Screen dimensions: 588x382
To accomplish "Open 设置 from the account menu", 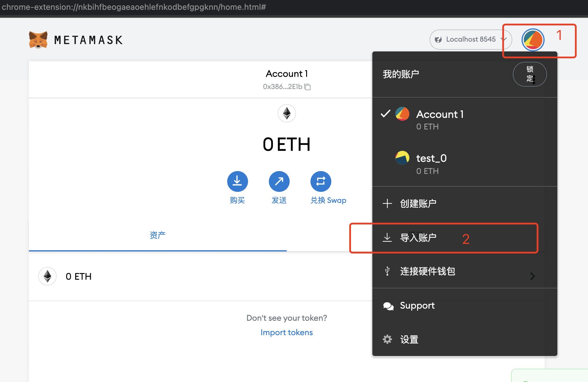I will pos(465,339).
